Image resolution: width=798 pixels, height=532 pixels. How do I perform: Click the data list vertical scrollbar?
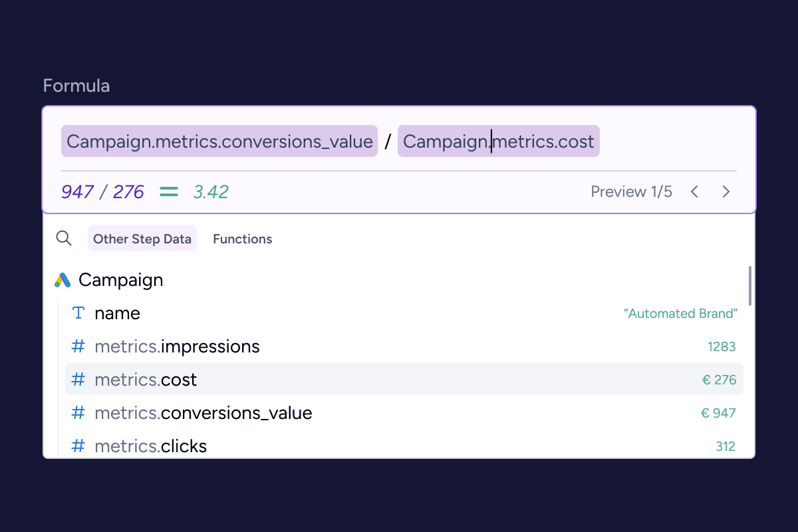click(x=750, y=286)
